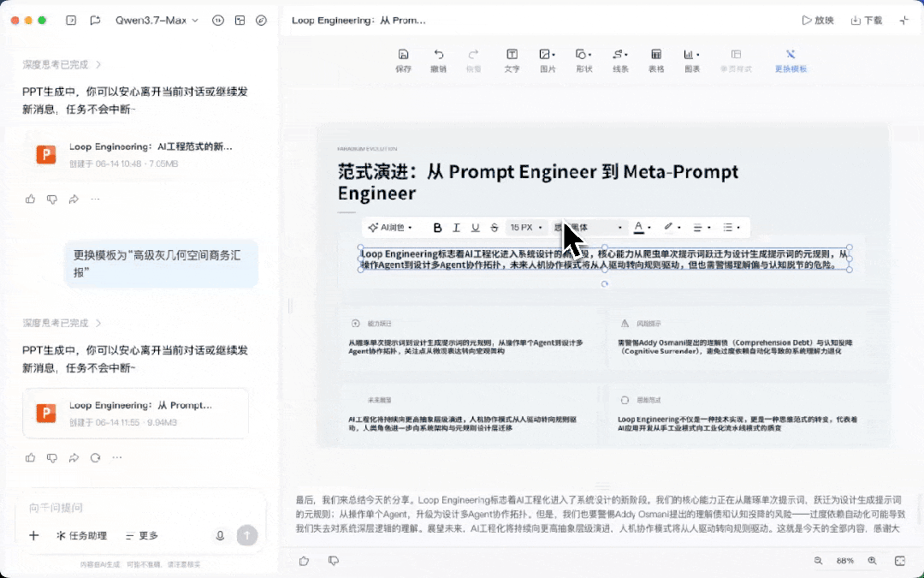Like the first PPT response
Image resolution: width=924 pixels, height=578 pixels.
[x=31, y=200]
